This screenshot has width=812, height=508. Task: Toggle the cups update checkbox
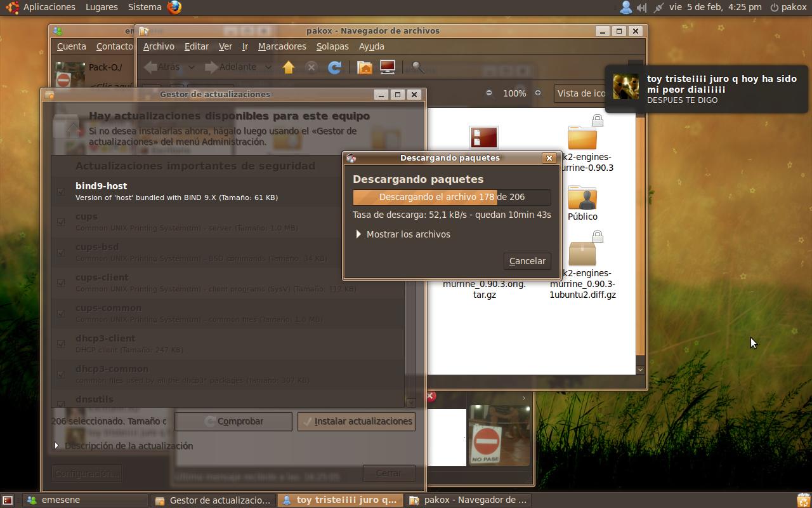61,222
